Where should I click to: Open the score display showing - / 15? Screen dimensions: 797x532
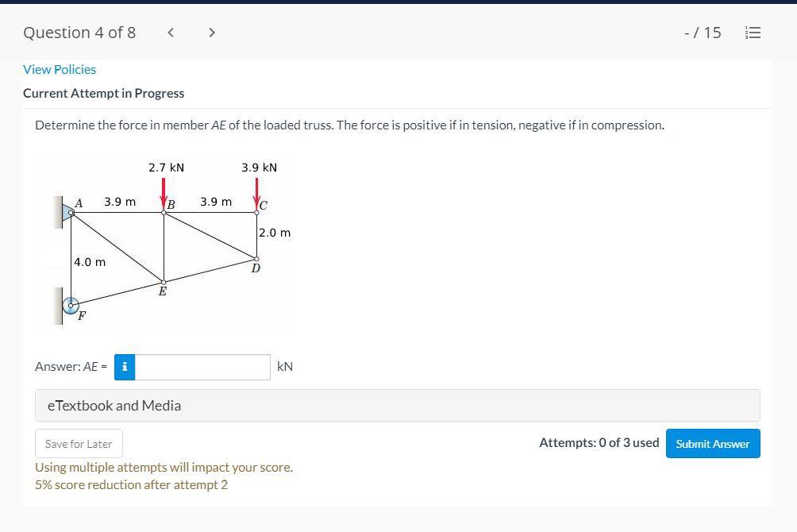702,33
